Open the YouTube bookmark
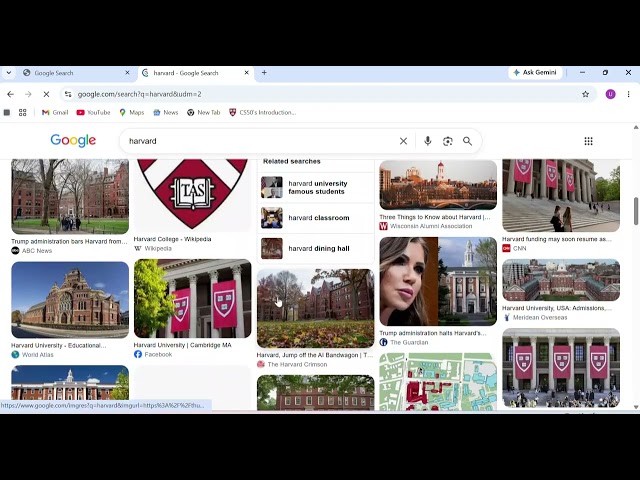Viewport: 640px width, 480px height. [93, 113]
